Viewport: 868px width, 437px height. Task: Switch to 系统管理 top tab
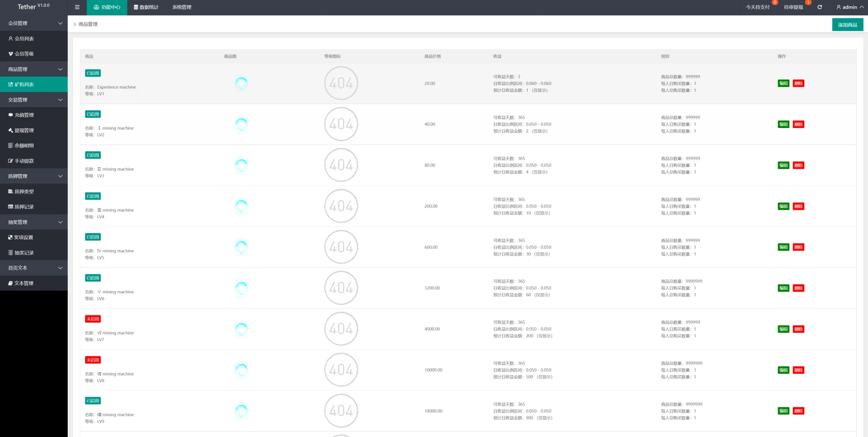coord(182,7)
